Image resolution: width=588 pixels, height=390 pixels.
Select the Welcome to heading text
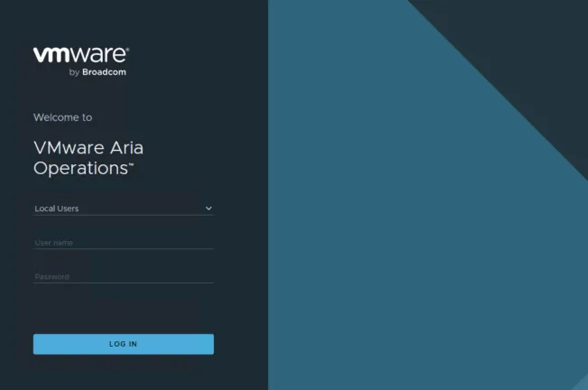pyautogui.click(x=62, y=117)
